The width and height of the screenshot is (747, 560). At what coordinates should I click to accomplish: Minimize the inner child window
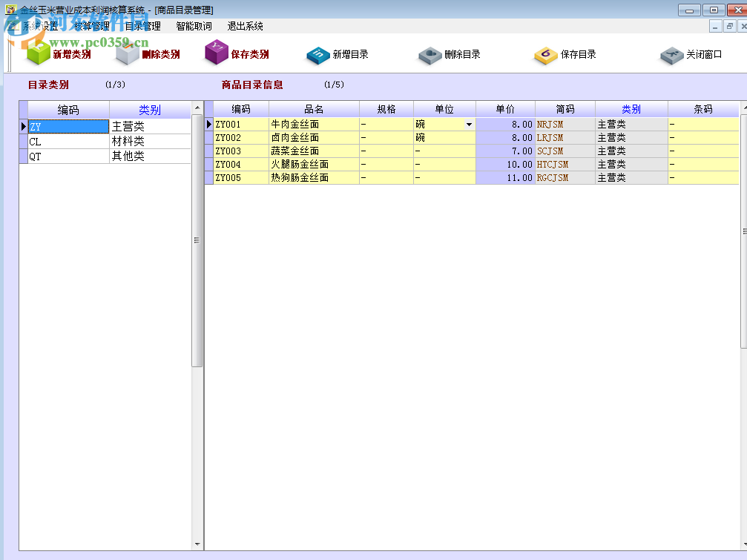(715, 26)
